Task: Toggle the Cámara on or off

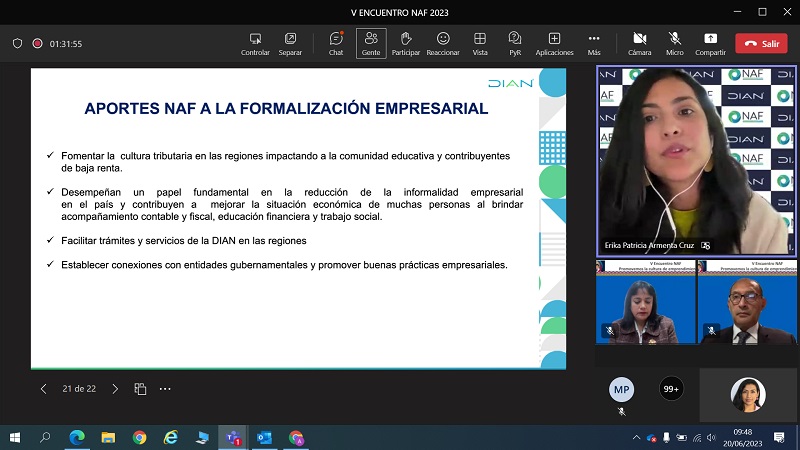Action: click(639, 44)
